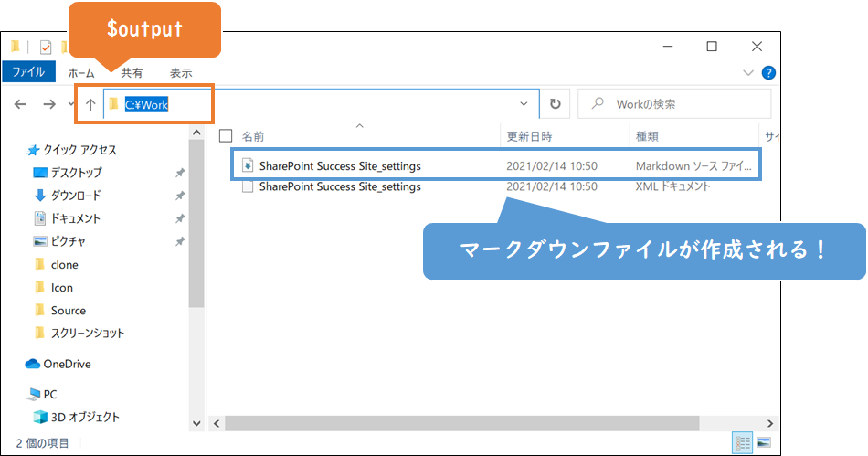Click the Workの検索 search box
The image size is (868, 456).
click(674, 104)
